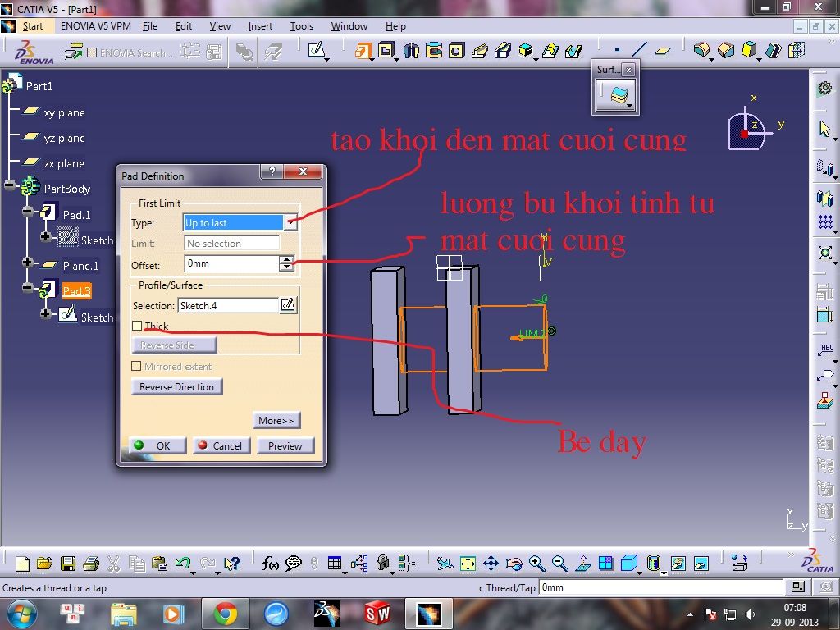Select the Groove tool icon
Viewport: 840px width, 630px height.
coord(434,50)
